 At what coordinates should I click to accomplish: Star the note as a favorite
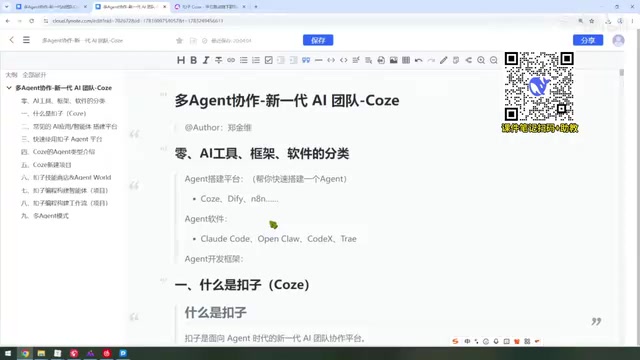point(179,40)
